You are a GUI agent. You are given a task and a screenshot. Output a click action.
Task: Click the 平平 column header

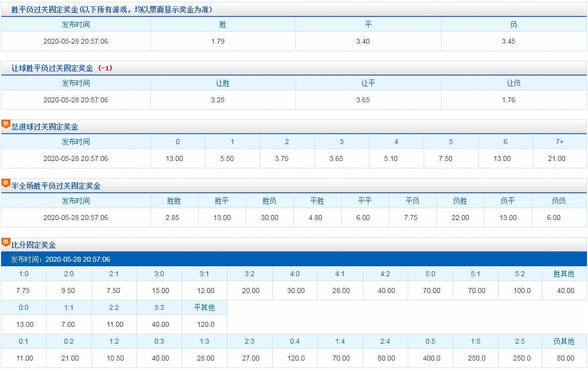(x=365, y=201)
